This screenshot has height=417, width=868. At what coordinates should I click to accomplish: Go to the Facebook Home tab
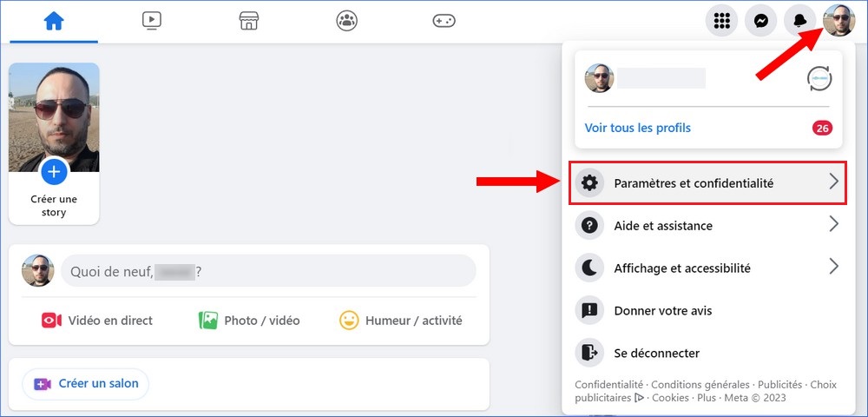54,22
